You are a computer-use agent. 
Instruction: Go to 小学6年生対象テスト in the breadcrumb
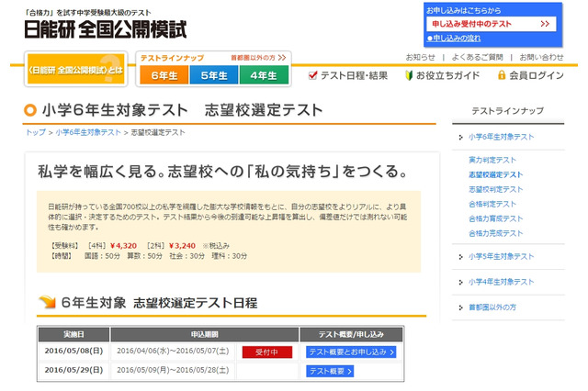tap(88, 132)
